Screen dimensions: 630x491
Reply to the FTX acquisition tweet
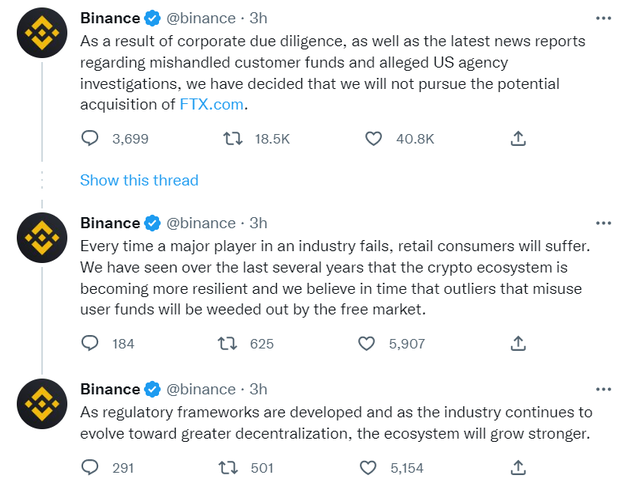click(90, 139)
